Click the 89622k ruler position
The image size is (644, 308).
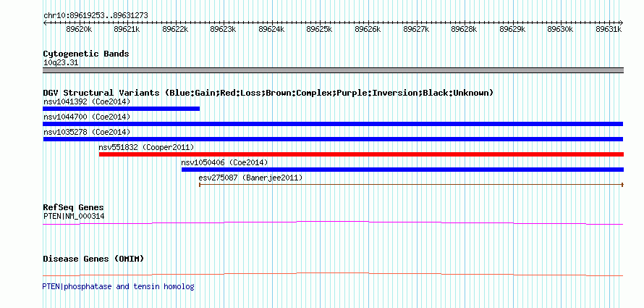click(x=175, y=29)
